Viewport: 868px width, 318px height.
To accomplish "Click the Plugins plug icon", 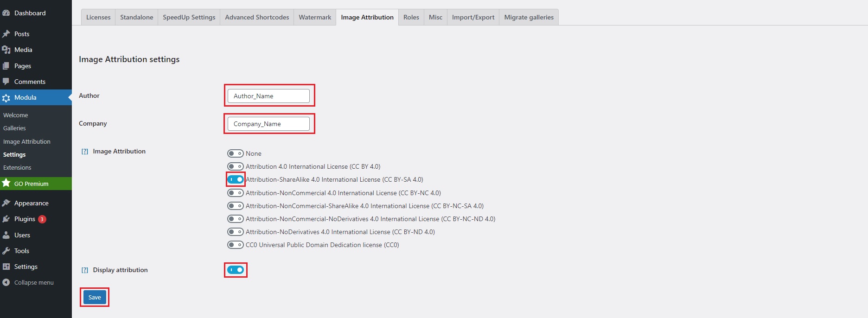I will click(6, 219).
